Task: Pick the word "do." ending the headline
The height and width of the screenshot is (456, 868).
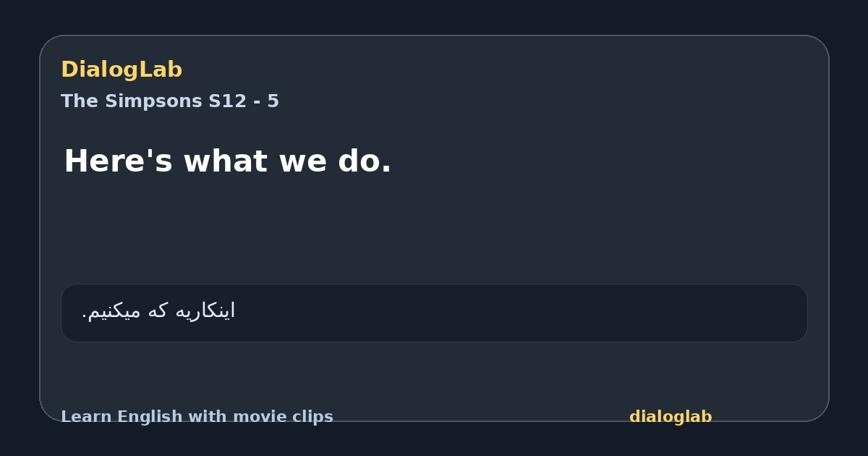Action: tap(365, 161)
